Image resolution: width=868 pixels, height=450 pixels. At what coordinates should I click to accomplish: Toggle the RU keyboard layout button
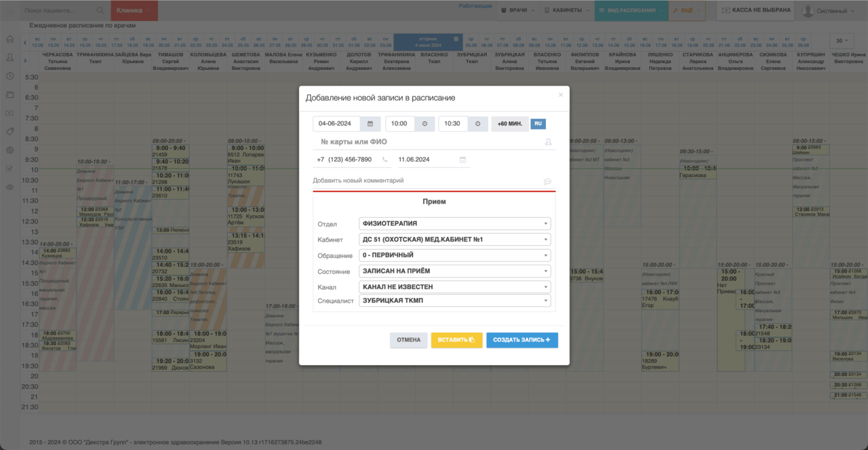[x=538, y=124]
